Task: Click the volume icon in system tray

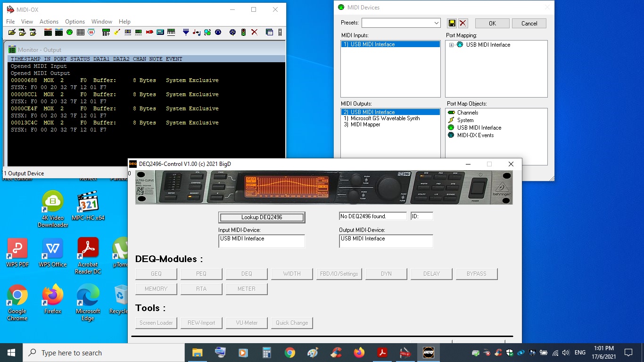Action: point(566,353)
